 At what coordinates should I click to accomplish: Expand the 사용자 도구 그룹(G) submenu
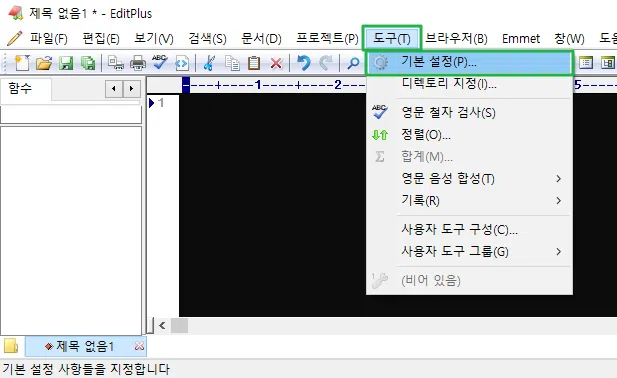click(x=469, y=251)
